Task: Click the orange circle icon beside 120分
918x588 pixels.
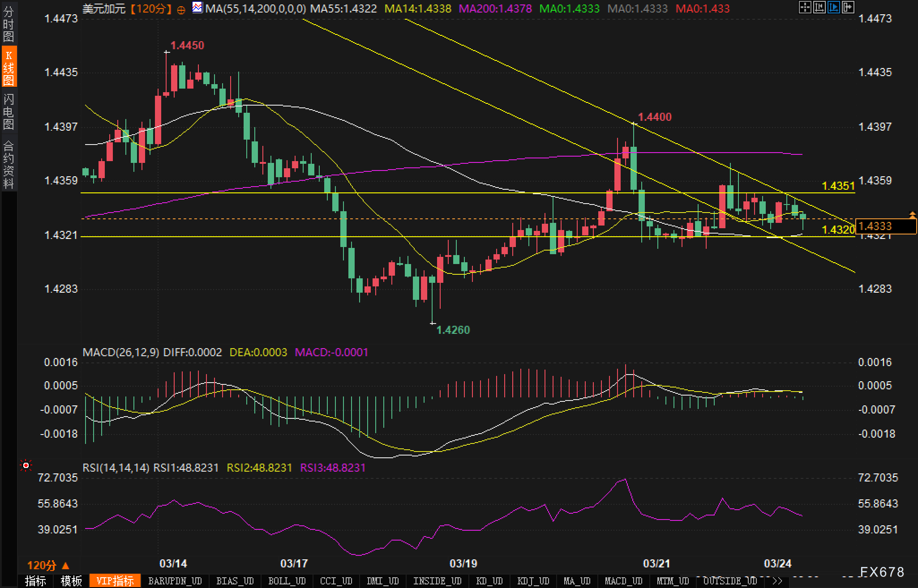Action: (x=181, y=9)
